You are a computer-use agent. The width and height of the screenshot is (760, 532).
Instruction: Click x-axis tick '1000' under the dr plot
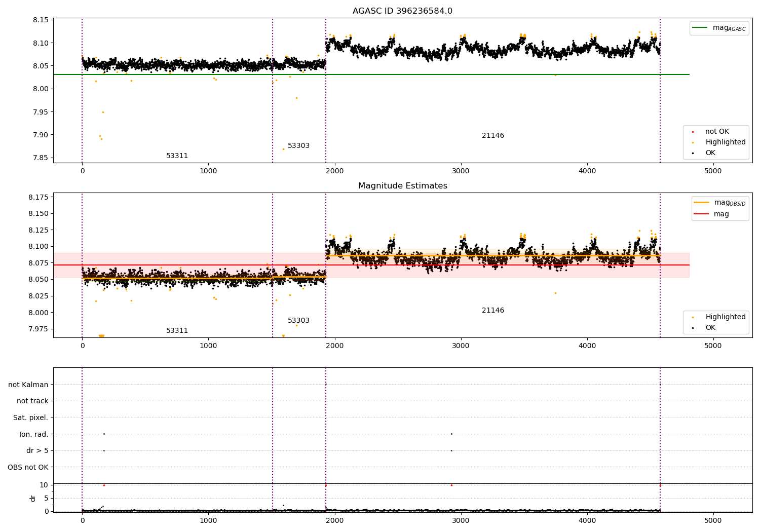[x=208, y=520]
